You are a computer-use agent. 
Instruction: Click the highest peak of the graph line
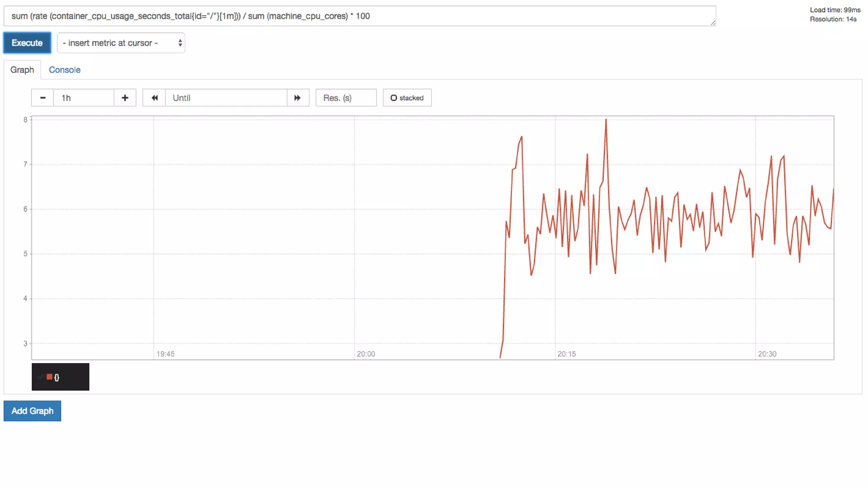pyautogui.click(x=606, y=120)
